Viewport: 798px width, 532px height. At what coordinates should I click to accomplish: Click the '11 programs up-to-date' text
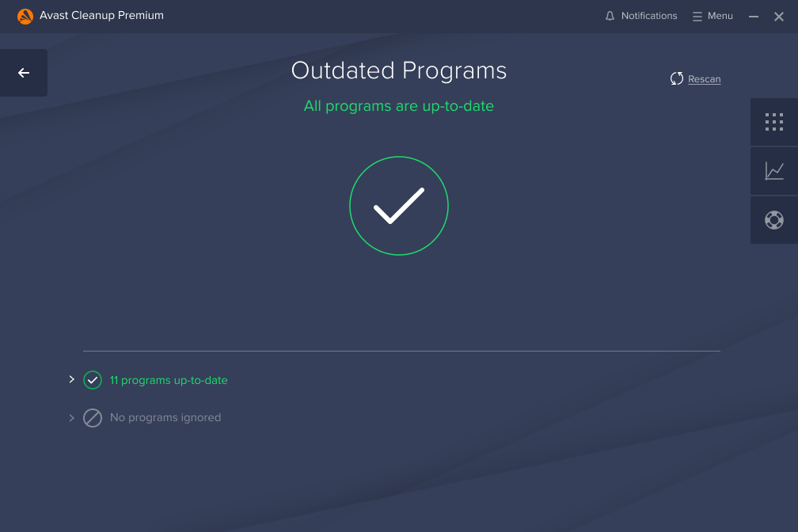click(169, 380)
